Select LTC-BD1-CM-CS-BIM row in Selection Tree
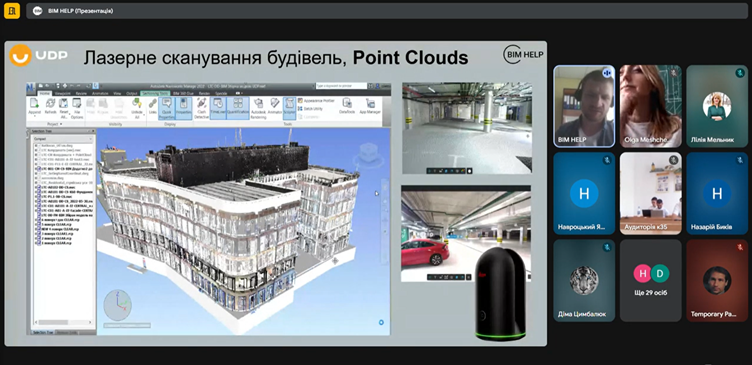 click(63, 169)
